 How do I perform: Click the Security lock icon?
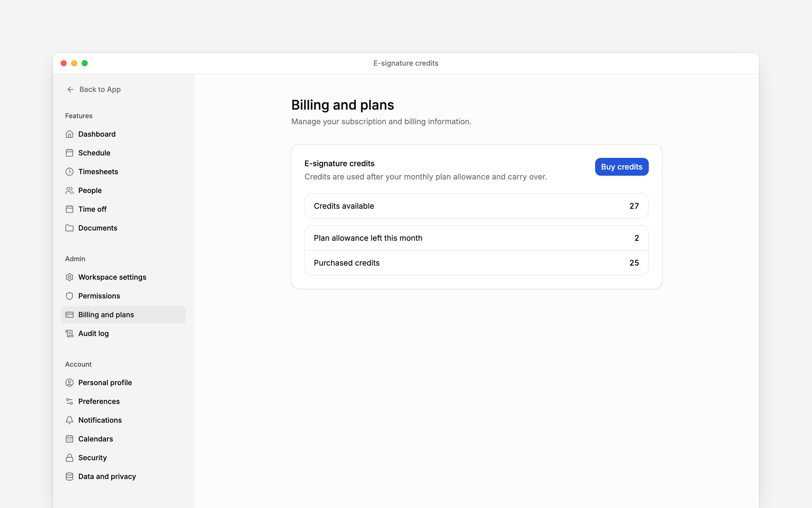[x=70, y=458]
